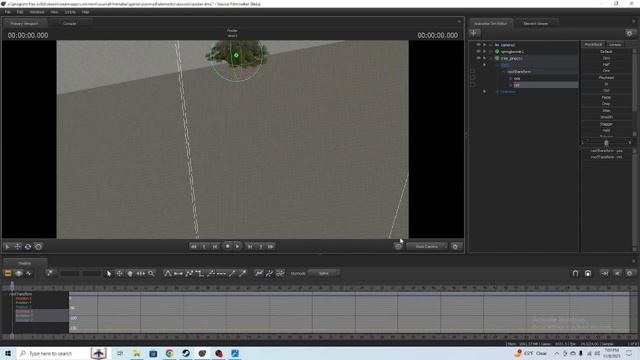The height and width of the screenshot is (360, 640).
Task: Jump to first frame transport button
Action: tap(194, 247)
